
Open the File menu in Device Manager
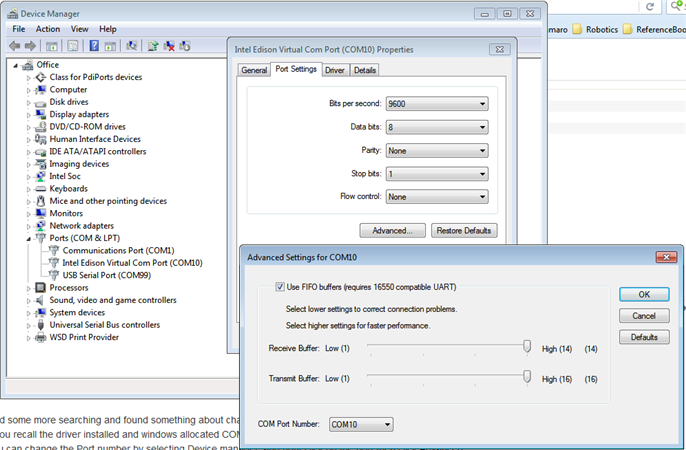pos(19,29)
